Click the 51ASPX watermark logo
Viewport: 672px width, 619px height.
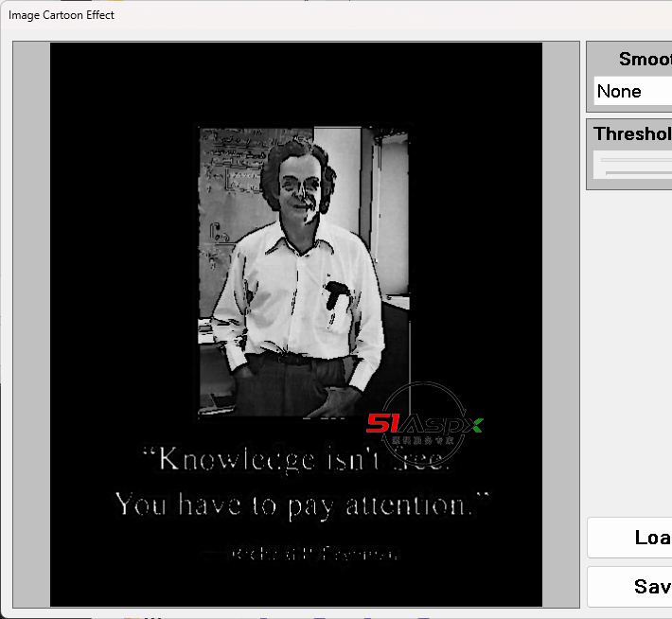click(x=424, y=425)
